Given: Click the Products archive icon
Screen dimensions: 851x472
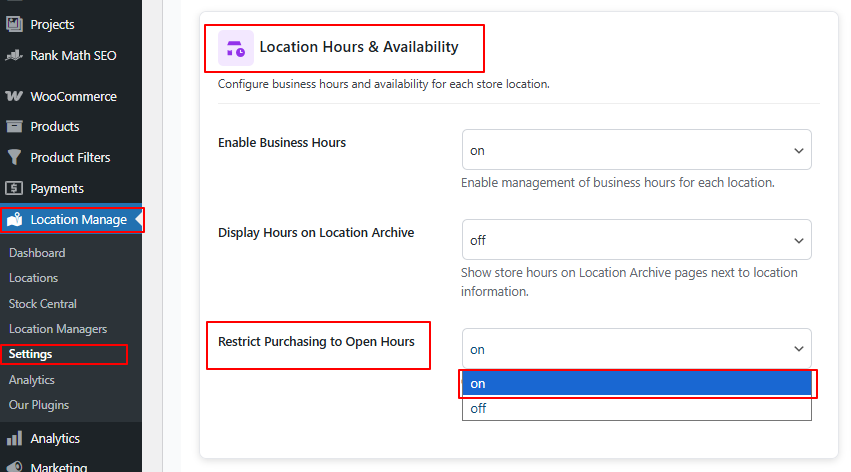Looking at the screenshot, I should (14, 127).
